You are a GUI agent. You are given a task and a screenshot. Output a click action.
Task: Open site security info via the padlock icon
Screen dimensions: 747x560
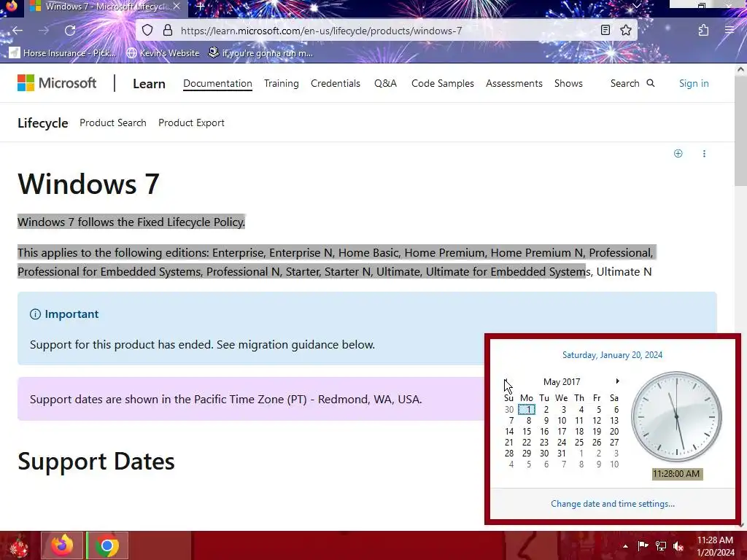pos(168,31)
